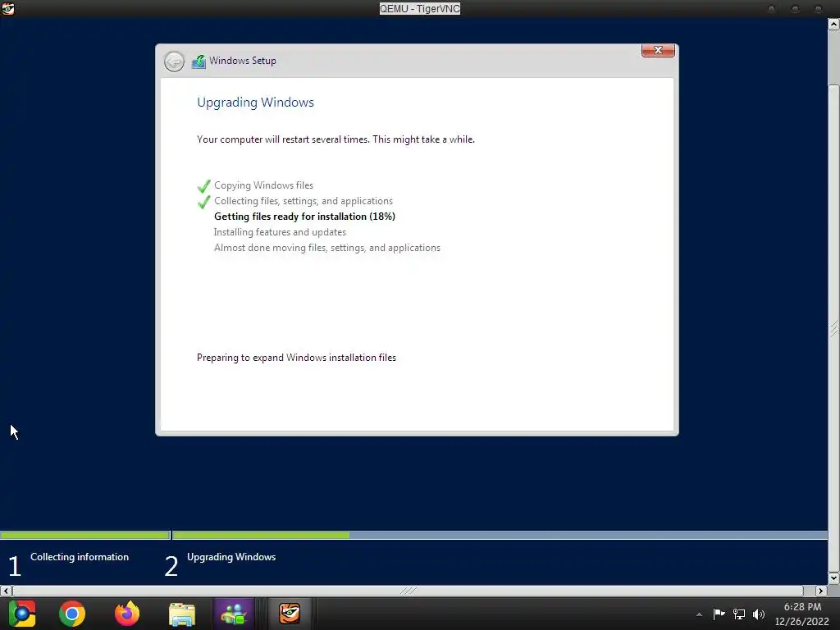
Task: Click "Getting files ready for installation (18%)"
Action: (x=304, y=217)
